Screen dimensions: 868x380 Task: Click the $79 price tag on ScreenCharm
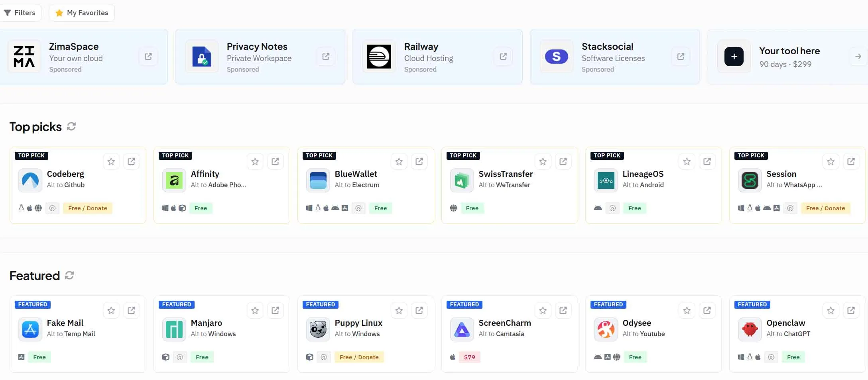[x=470, y=357]
